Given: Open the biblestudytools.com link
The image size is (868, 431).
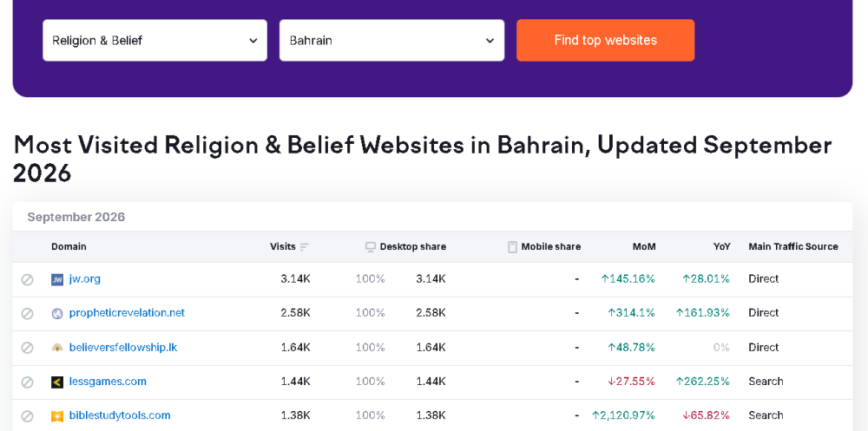Looking at the screenshot, I should click(120, 415).
